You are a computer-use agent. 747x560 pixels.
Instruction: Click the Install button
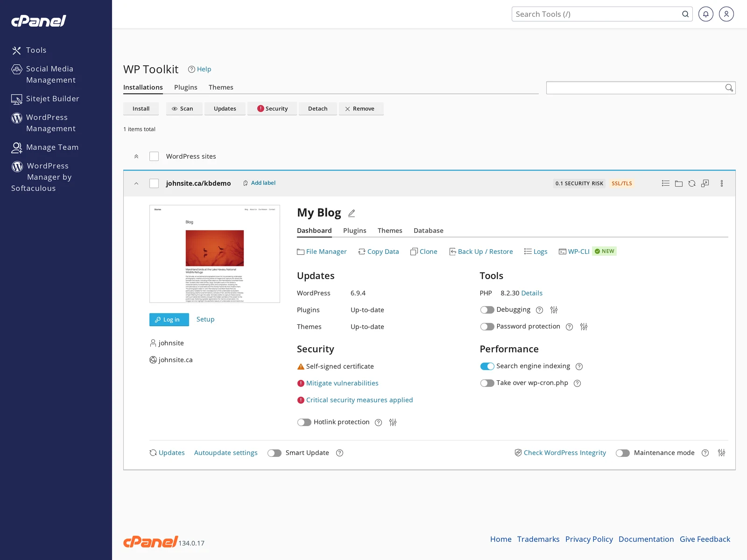click(141, 109)
